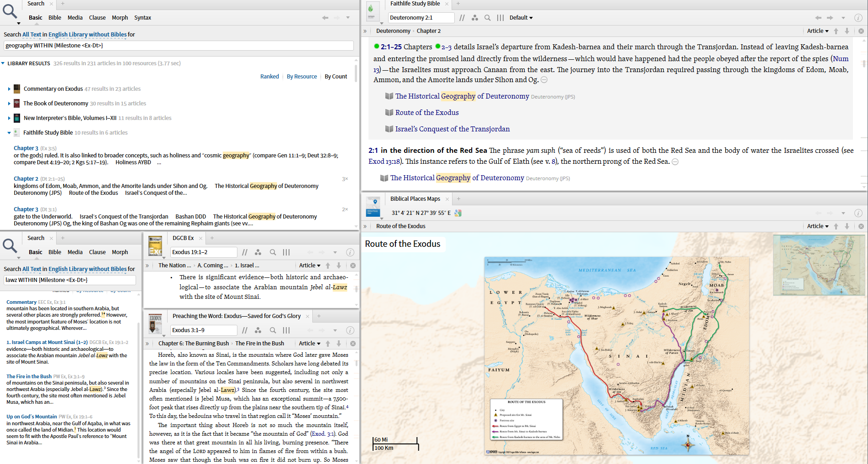Viewport: 868px width, 464px height.
Task: Select the Clause search type in the lawz Search panel
Action: 97,252
